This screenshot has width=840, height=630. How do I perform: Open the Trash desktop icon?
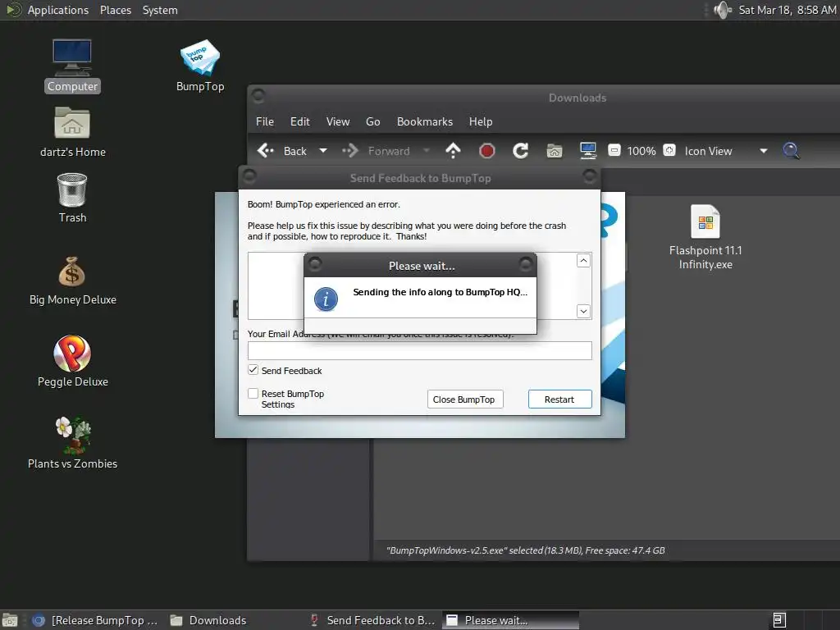[x=72, y=198]
